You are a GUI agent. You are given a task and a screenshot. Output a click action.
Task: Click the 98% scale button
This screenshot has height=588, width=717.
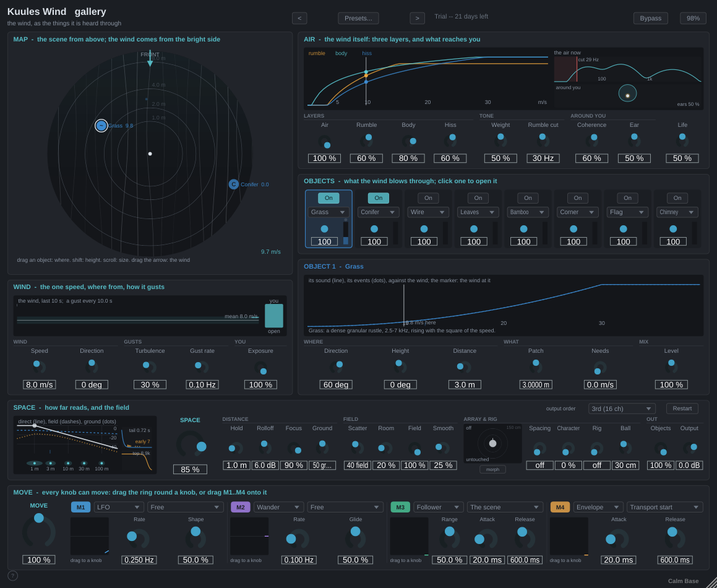coord(693,19)
